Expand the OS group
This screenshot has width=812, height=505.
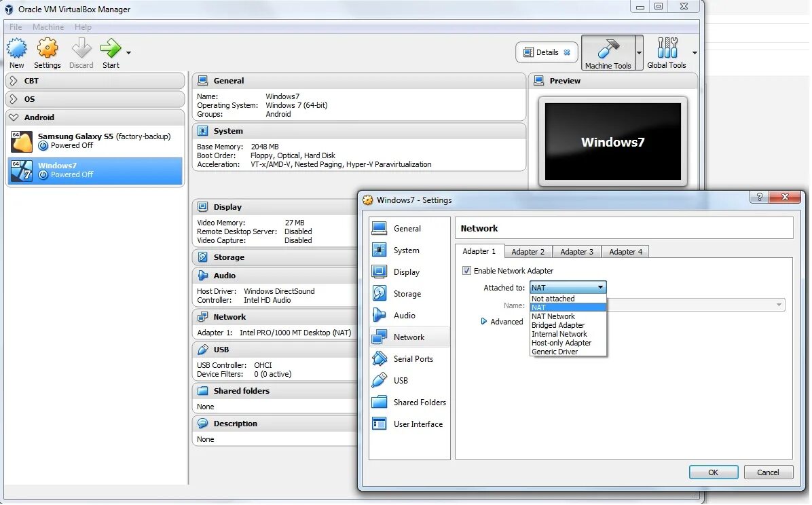(14, 99)
